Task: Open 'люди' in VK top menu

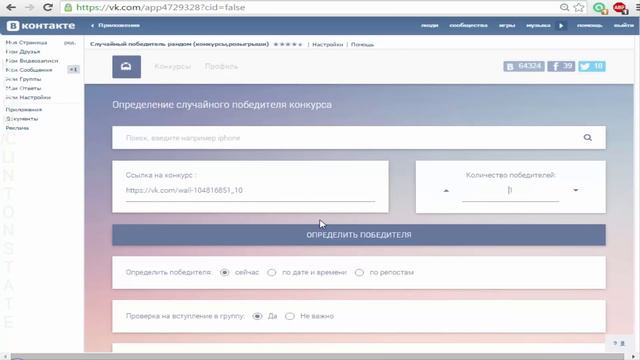Action: click(429, 25)
